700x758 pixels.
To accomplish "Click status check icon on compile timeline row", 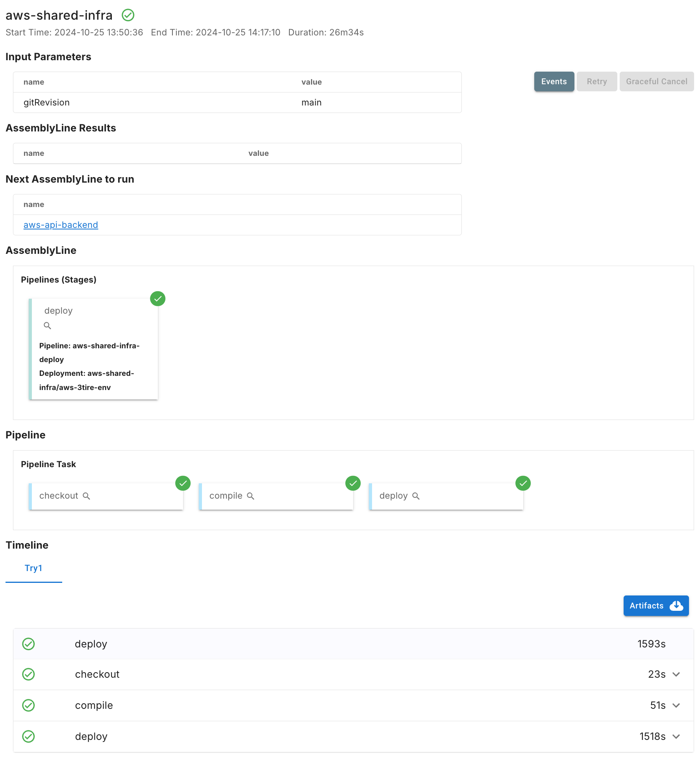I will pos(28,706).
